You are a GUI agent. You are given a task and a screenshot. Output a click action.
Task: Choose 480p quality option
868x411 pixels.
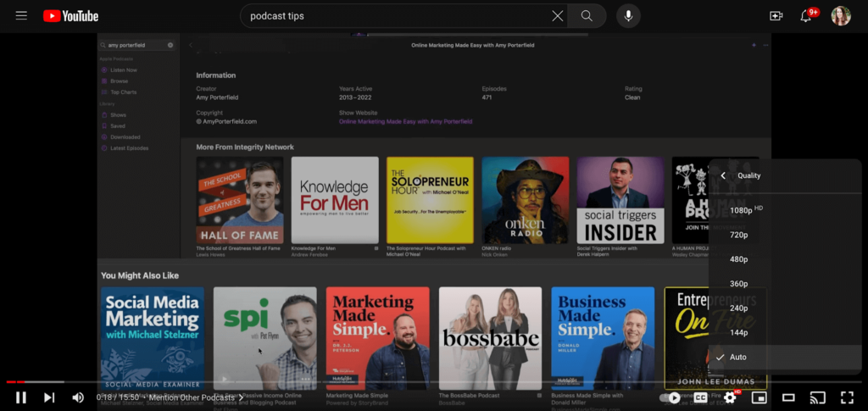point(739,259)
